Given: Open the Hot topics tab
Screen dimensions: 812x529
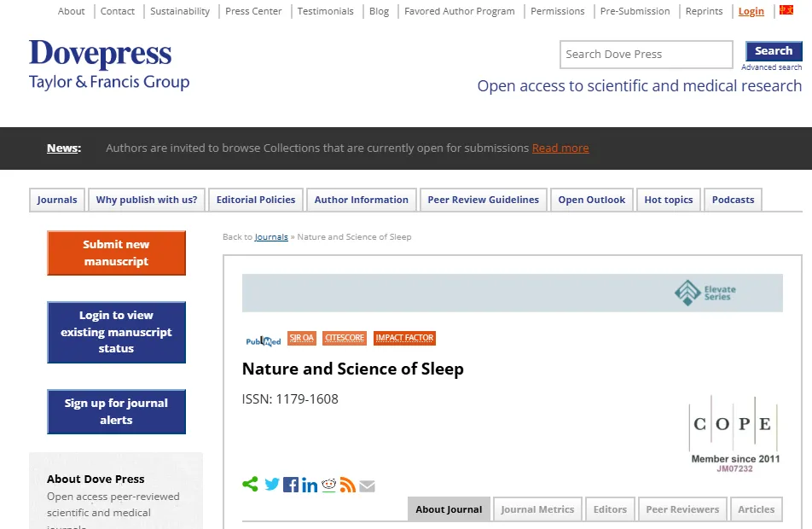Looking at the screenshot, I should pos(669,200).
